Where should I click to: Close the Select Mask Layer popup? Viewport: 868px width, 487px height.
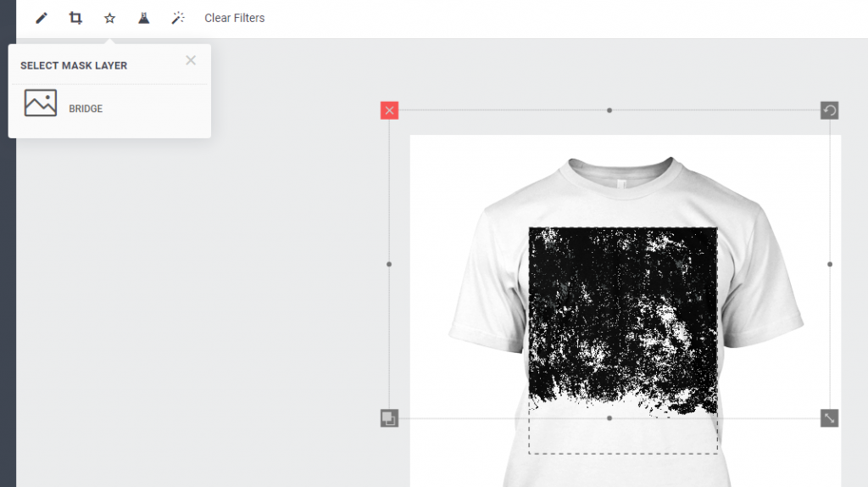[191, 60]
